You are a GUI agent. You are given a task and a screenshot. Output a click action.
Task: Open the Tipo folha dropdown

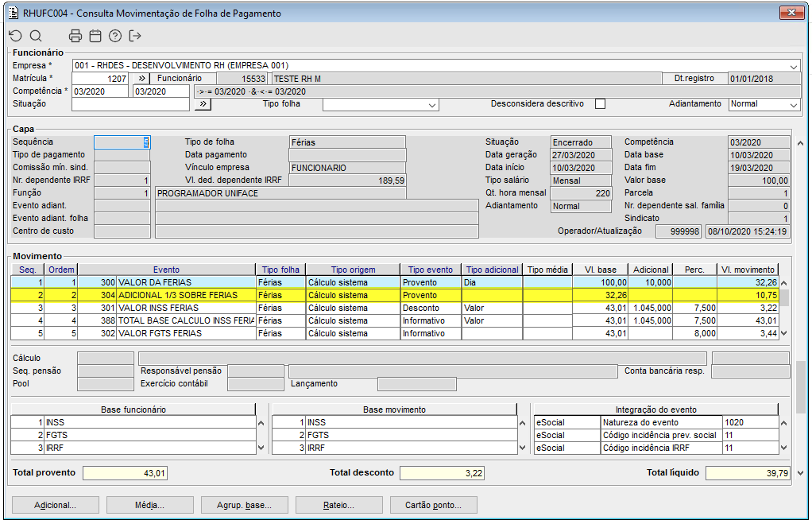[x=432, y=105]
